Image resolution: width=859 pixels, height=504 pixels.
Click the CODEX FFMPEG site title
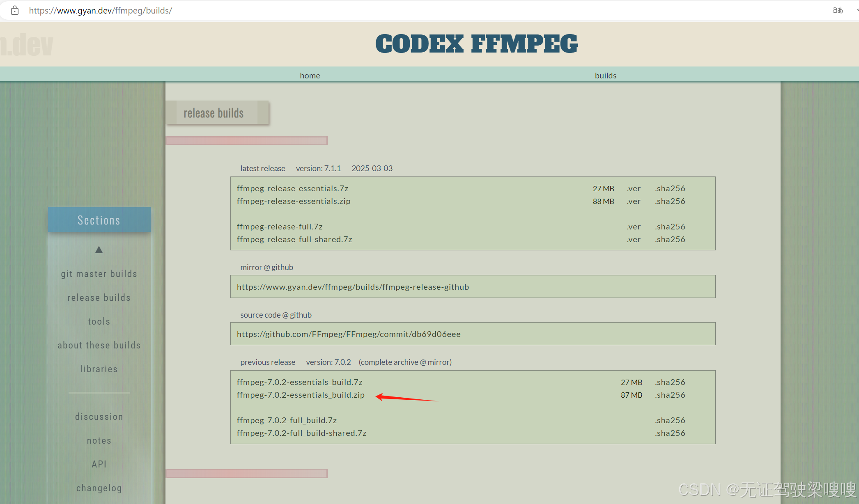point(476,44)
